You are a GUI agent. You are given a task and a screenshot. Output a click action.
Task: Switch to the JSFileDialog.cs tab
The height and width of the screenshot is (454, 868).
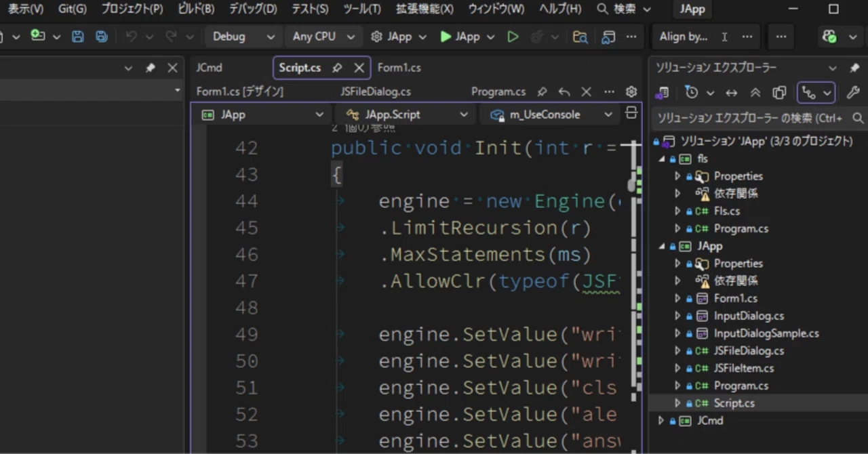(376, 91)
